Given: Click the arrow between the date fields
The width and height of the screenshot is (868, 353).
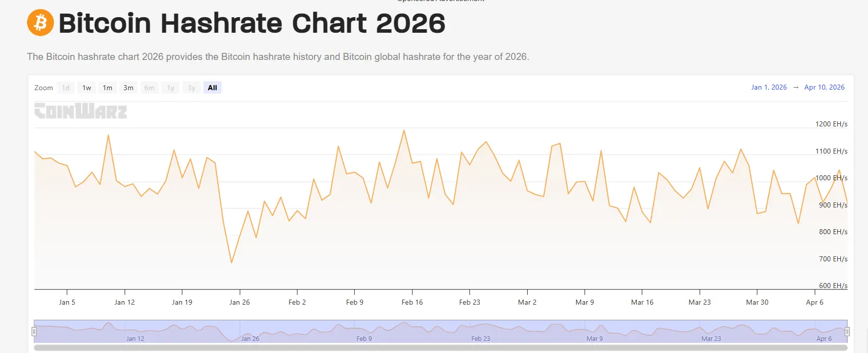Looking at the screenshot, I should (795, 87).
